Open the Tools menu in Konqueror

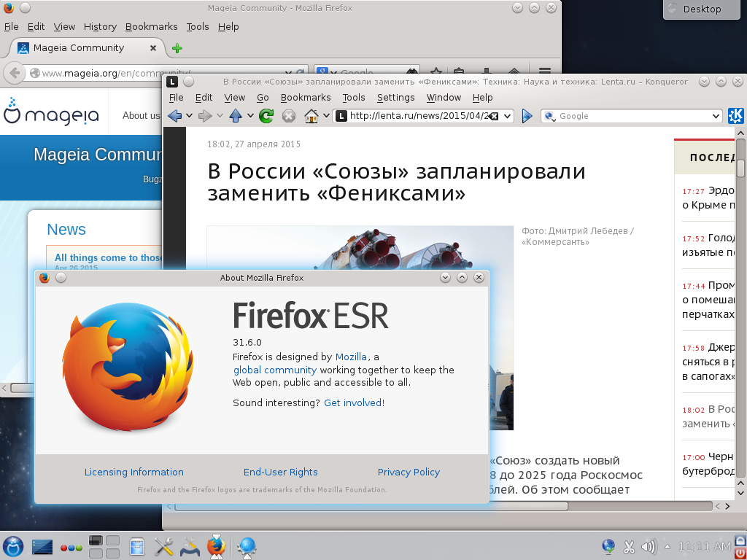click(354, 98)
